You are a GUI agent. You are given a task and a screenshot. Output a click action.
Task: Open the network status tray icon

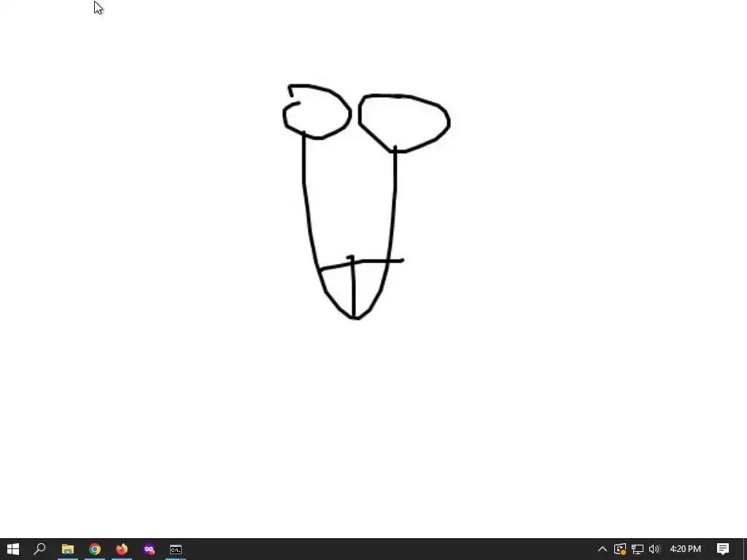point(638,549)
